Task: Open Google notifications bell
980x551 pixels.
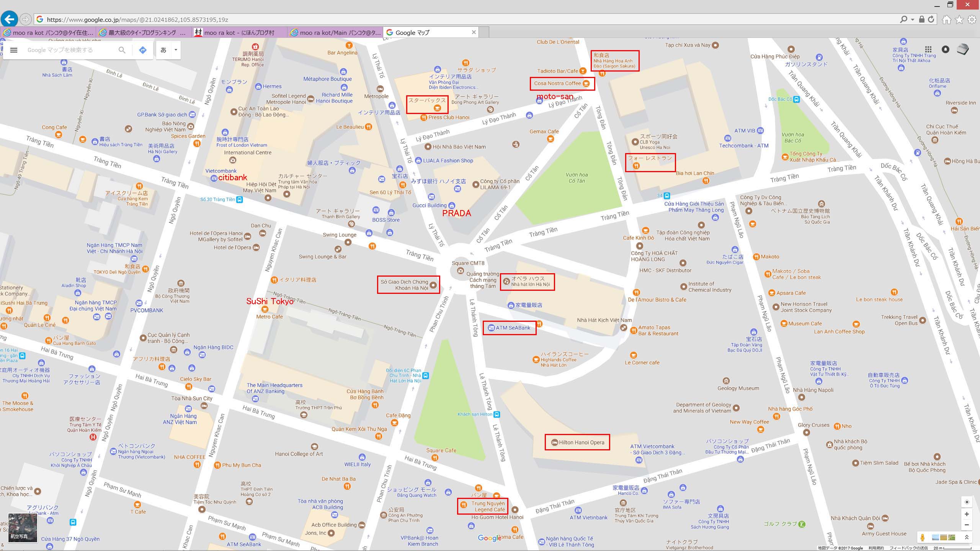Action: [x=946, y=49]
